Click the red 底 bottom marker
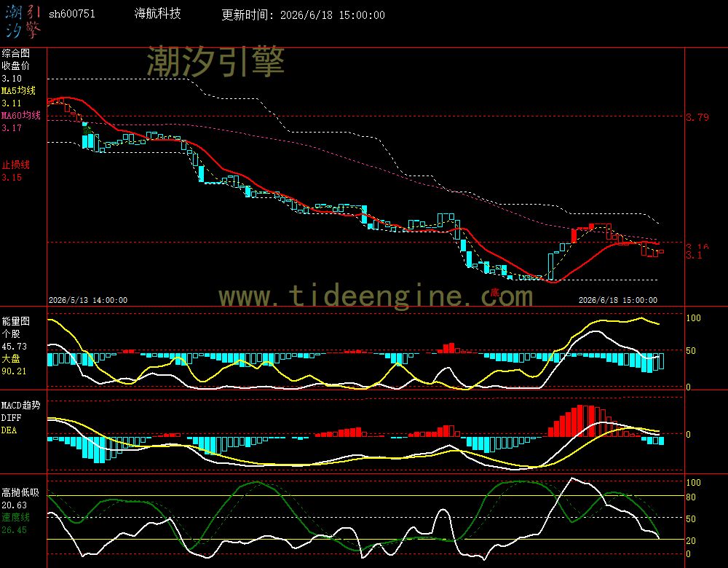Screen dimensions: 728x568 tap(495, 293)
